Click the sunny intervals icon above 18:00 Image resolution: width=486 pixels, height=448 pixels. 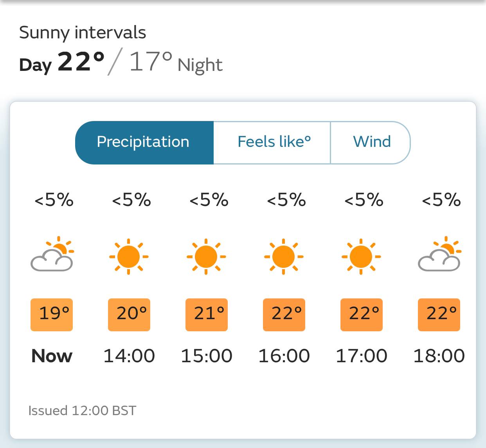pyautogui.click(x=439, y=254)
